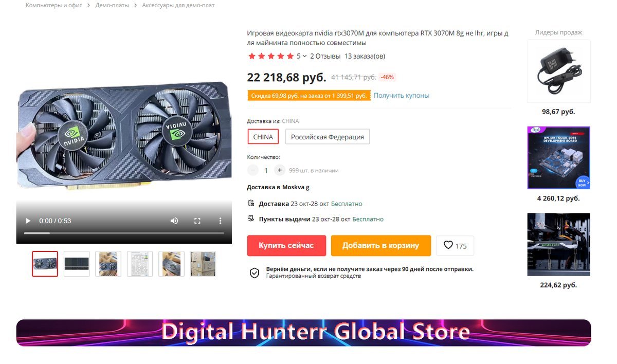Add the item to wishlist heart
Viewport: 617px width, 364px height.
pyautogui.click(x=455, y=246)
